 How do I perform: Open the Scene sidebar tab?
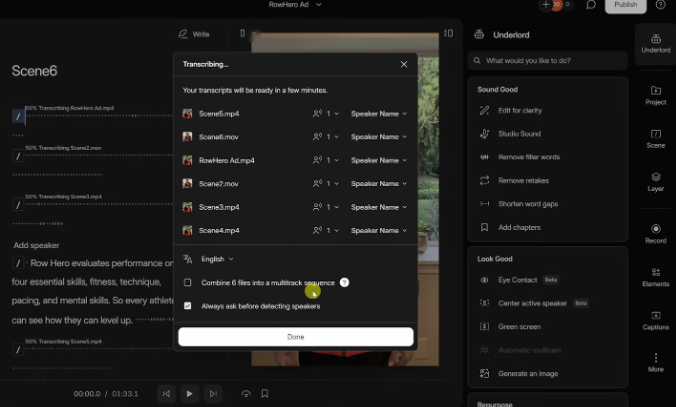pos(655,139)
